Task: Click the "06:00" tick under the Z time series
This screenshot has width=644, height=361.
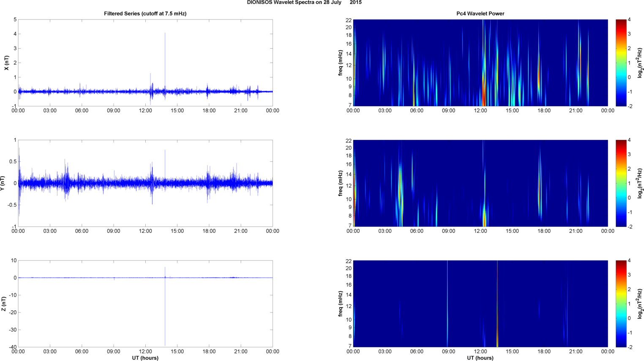Action: [82, 352]
